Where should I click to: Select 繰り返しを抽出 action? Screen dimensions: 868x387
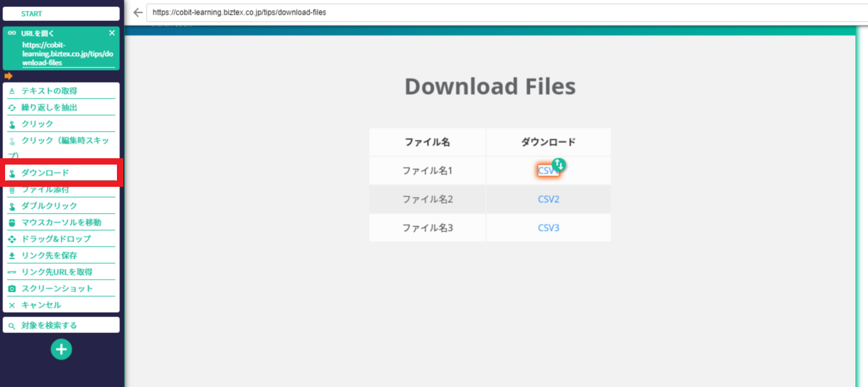pyautogui.click(x=61, y=107)
